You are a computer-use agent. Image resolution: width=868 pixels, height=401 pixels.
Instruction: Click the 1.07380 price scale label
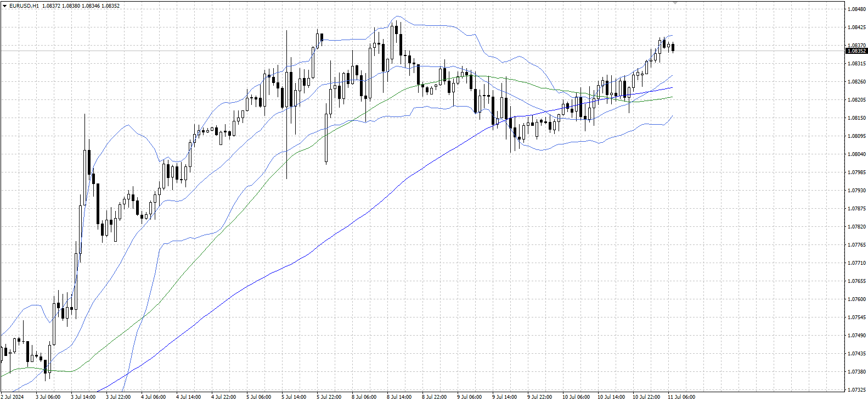coord(857,371)
